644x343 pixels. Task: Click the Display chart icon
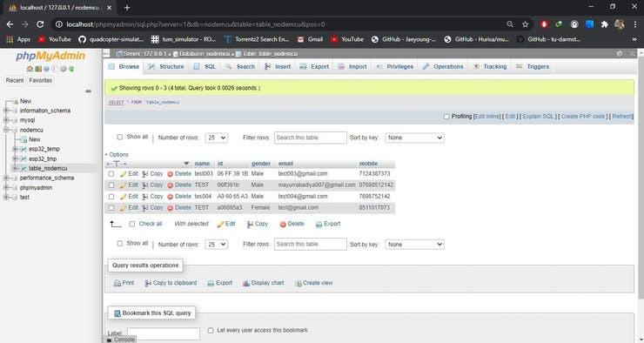(246, 283)
